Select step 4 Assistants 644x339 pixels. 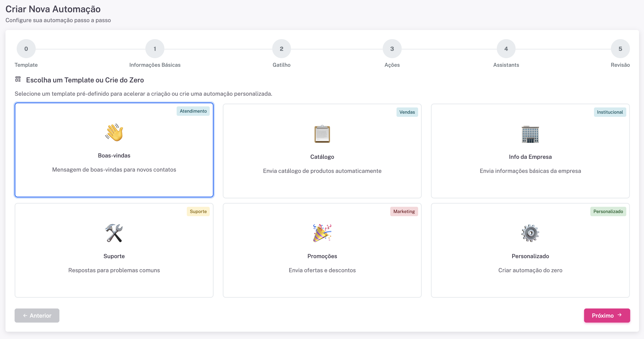(x=506, y=49)
